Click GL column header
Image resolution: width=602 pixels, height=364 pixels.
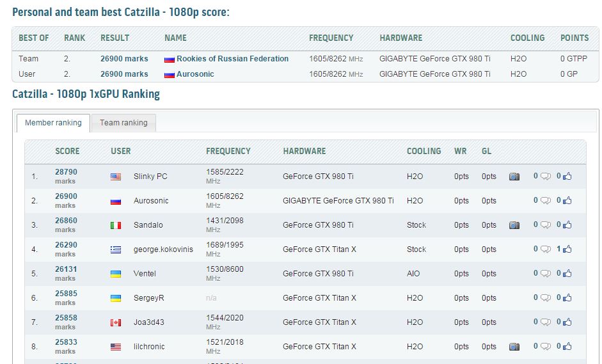(x=486, y=151)
